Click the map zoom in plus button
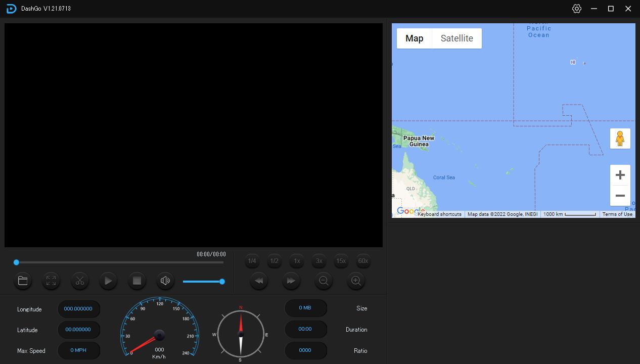 click(620, 175)
